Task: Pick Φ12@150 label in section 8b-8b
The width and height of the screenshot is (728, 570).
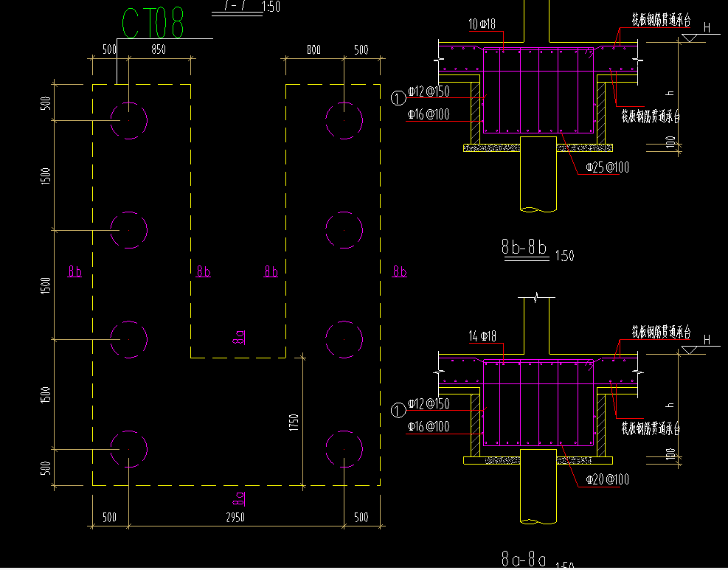Action: pos(429,91)
